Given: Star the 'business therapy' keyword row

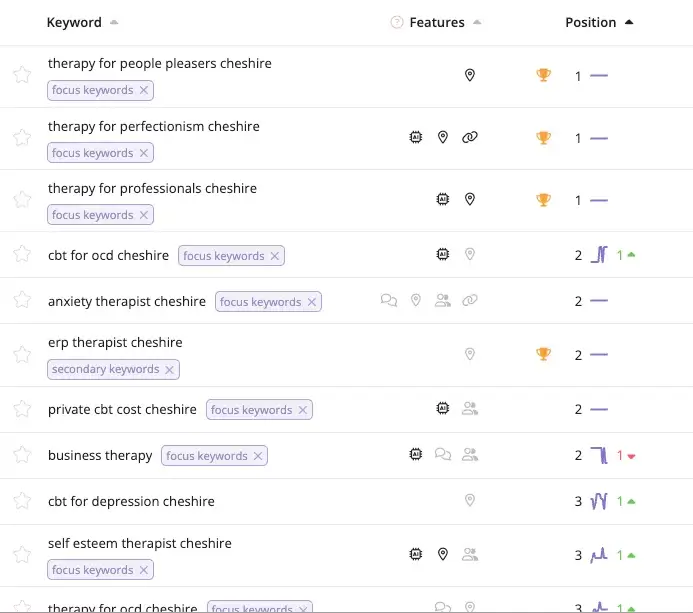Looking at the screenshot, I should [x=22, y=455].
